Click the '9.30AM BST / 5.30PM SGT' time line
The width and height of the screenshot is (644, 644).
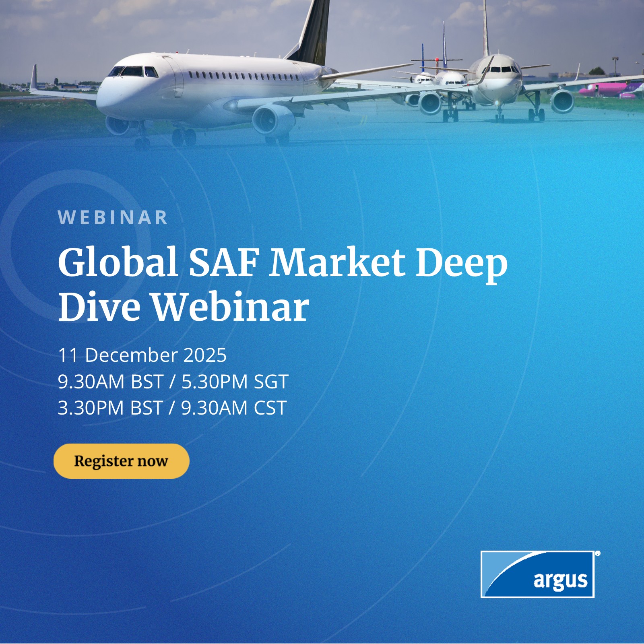pyautogui.click(x=173, y=382)
